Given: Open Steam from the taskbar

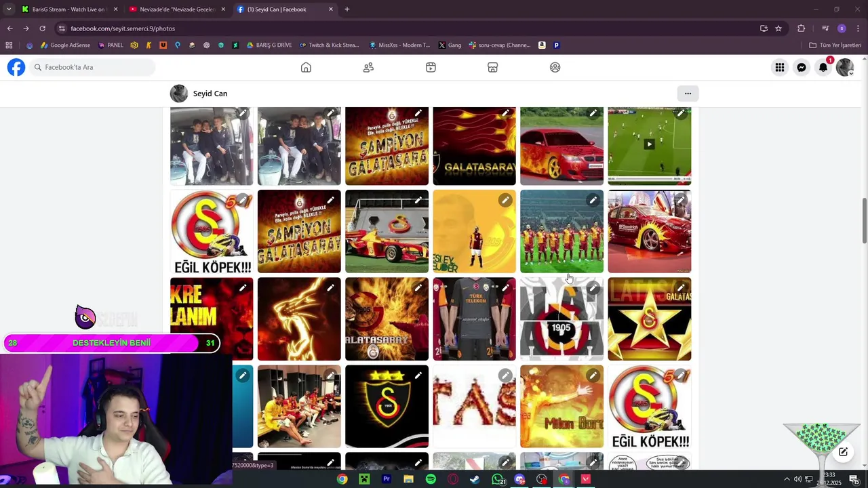Looking at the screenshot, I should tap(475, 479).
